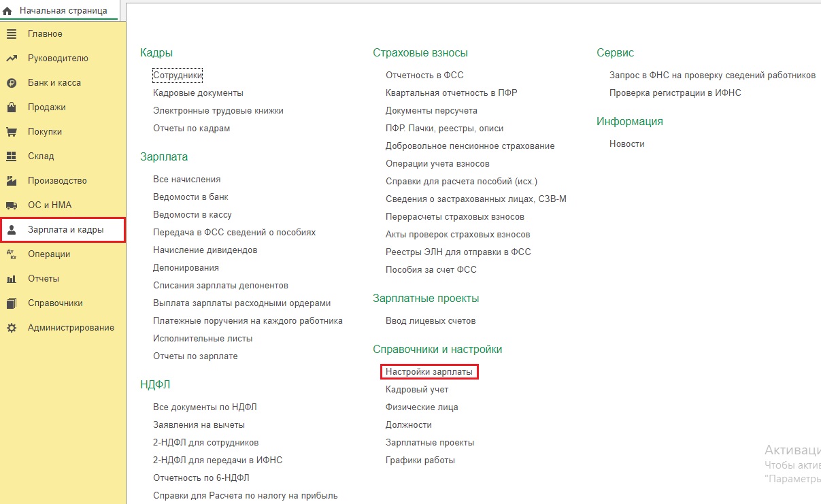Open the Операции section in the sidebar
The image size is (821, 504).
pyautogui.click(x=49, y=254)
